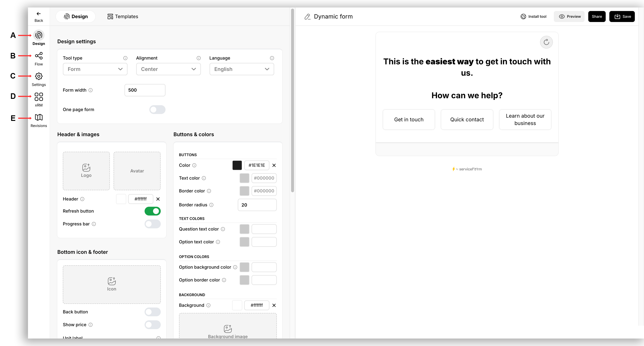Viewport: 644px width, 346px height.
Task: Open the Text color swatch
Action: coord(244,178)
